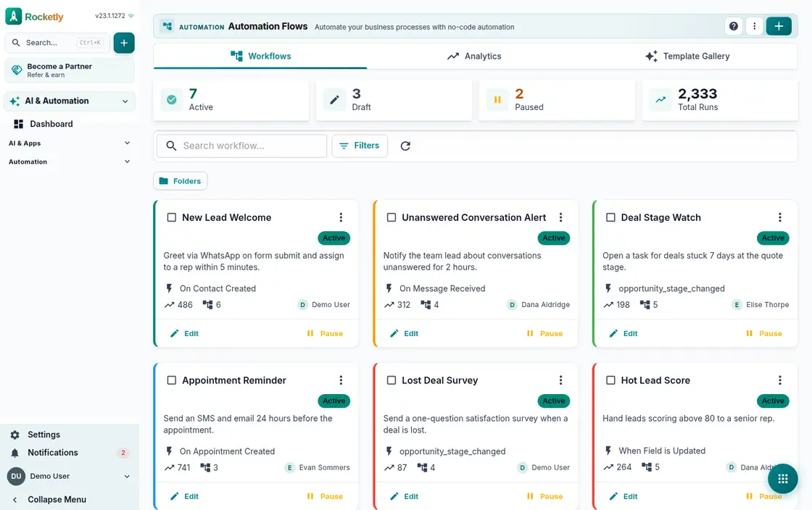Image resolution: width=812 pixels, height=510 pixels.
Task: Pause the Unanswered Conversation Alert workflow
Action: pyautogui.click(x=544, y=334)
